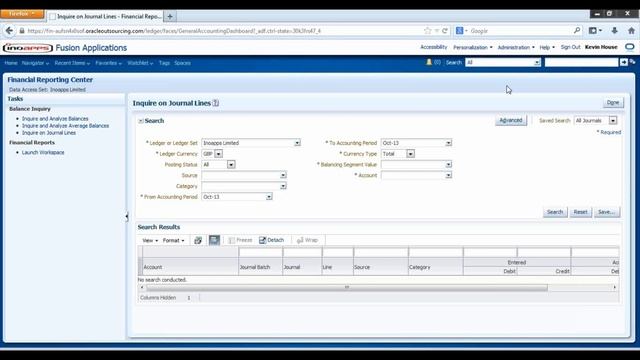
Task: Click the notifications bell icon
Action: 429,62
